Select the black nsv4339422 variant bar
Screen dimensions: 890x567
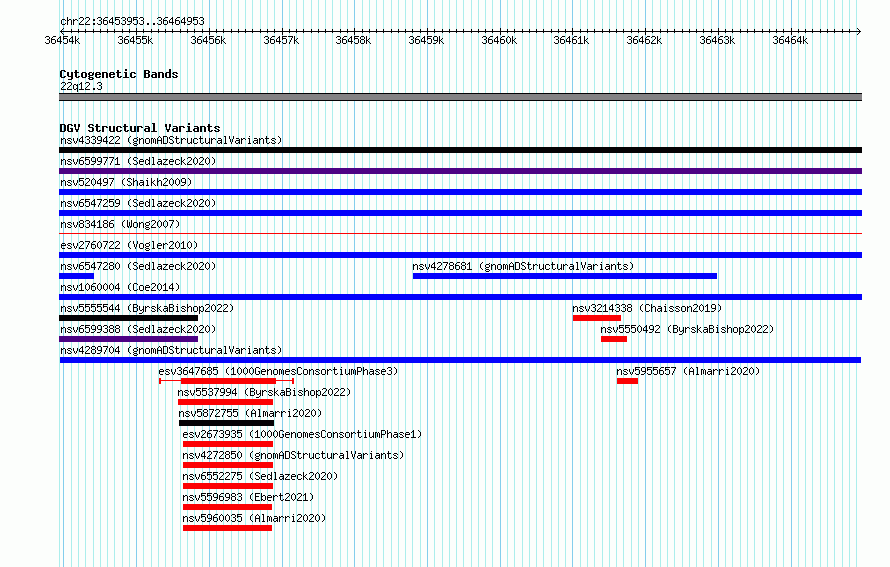(x=460, y=150)
